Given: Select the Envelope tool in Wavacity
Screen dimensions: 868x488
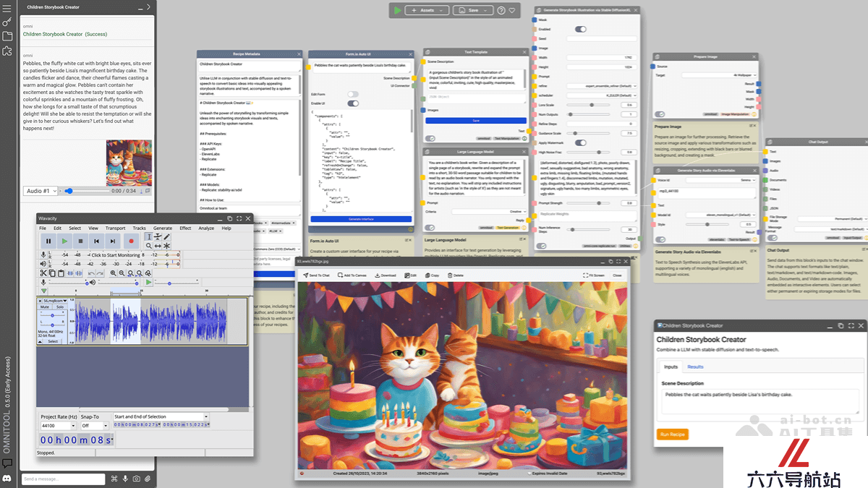Looking at the screenshot, I should pos(157,237).
